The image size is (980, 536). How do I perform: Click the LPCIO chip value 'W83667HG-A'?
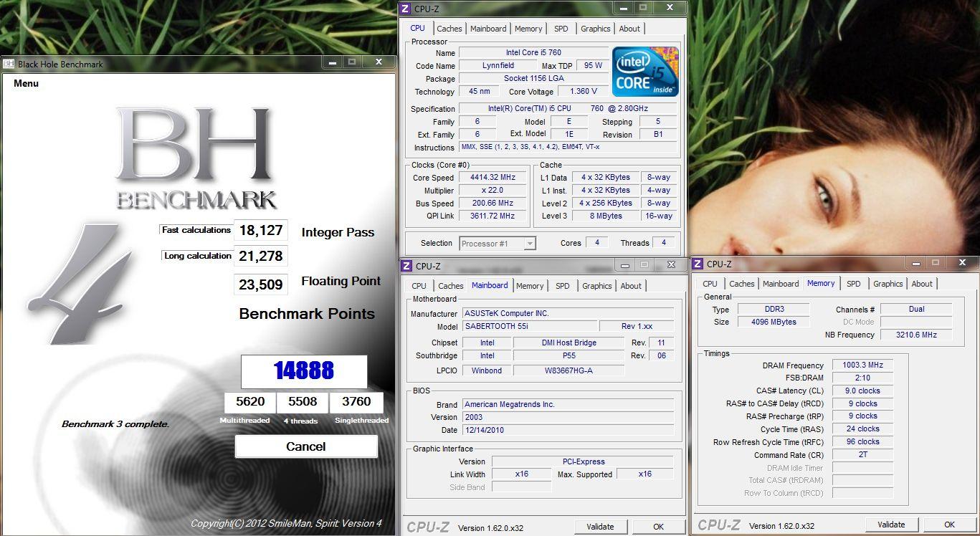569,371
